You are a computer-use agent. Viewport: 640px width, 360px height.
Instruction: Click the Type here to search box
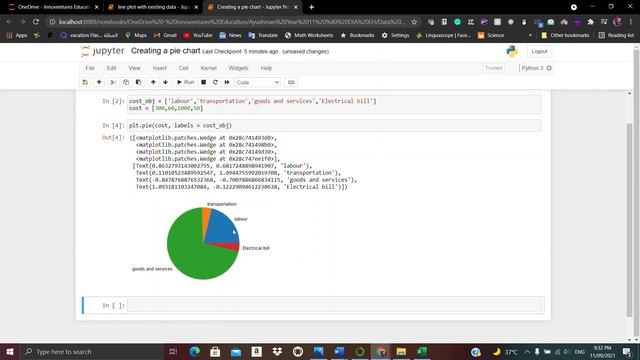pos(91,351)
